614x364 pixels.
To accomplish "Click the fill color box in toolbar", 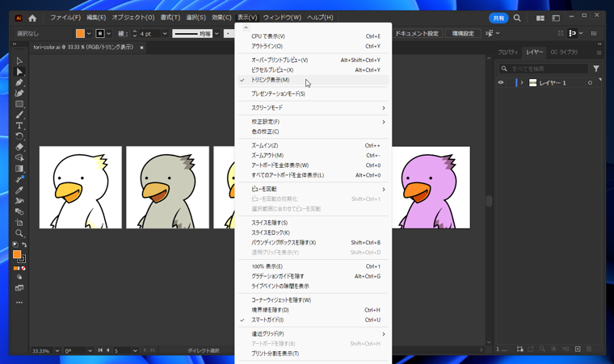I will (x=17, y=254).
